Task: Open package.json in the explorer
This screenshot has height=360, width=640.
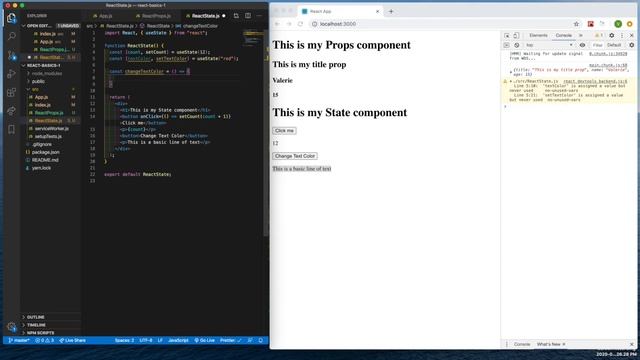Action: point(45,152)
